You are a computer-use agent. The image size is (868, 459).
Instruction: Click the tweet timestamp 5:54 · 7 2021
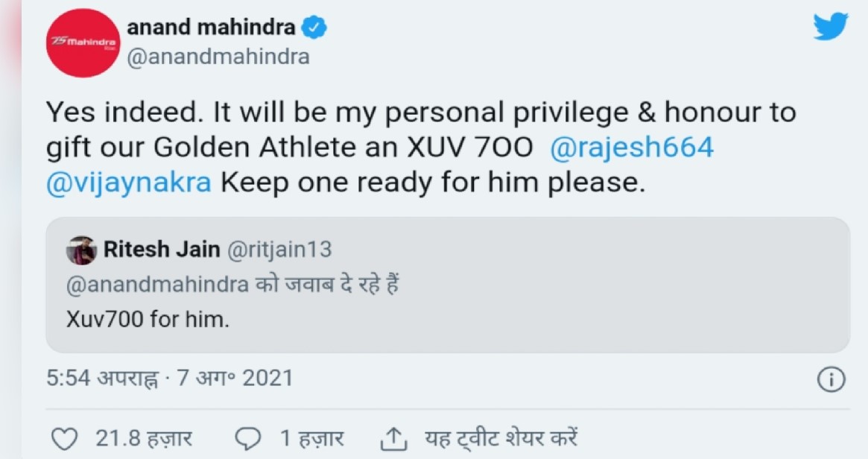170,379
